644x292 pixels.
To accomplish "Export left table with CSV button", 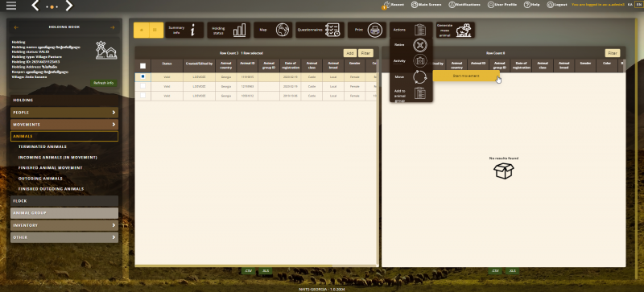I will click(x=248, y=271).
